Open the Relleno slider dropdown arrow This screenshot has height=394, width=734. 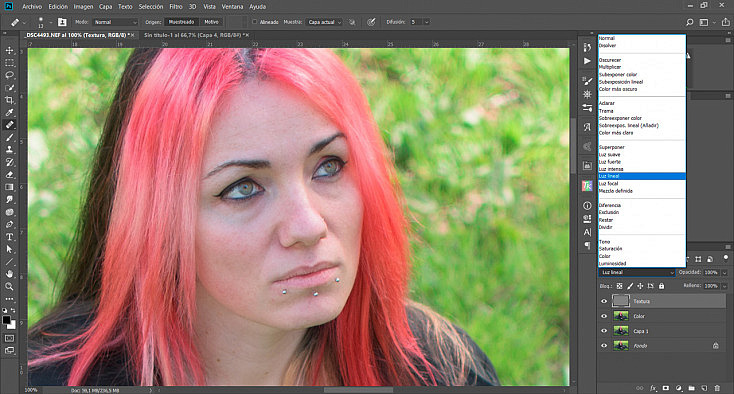725,286
